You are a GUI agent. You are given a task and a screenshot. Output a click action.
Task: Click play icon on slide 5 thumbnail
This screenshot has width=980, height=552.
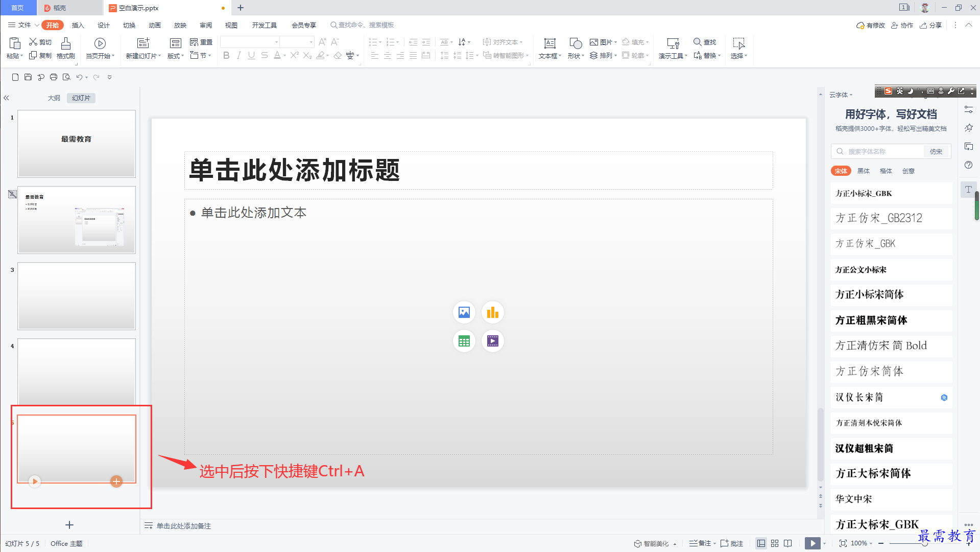tap(35, 481)
